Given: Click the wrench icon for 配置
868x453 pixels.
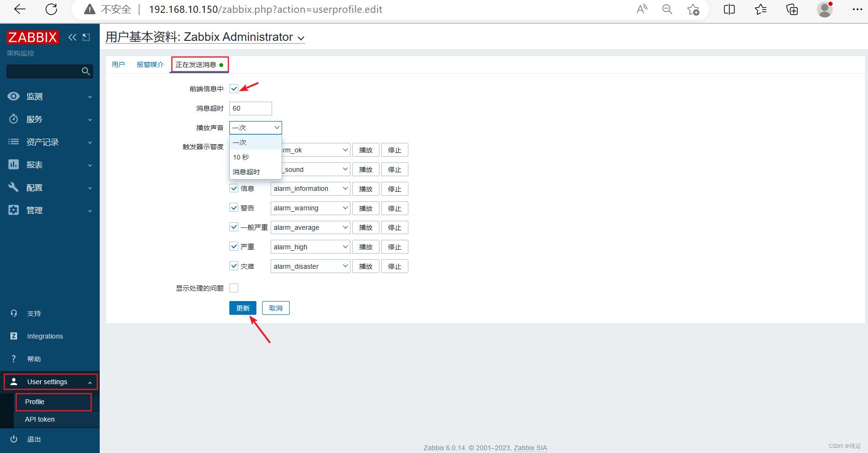Looking at the screenshot, I should point(14,187).
